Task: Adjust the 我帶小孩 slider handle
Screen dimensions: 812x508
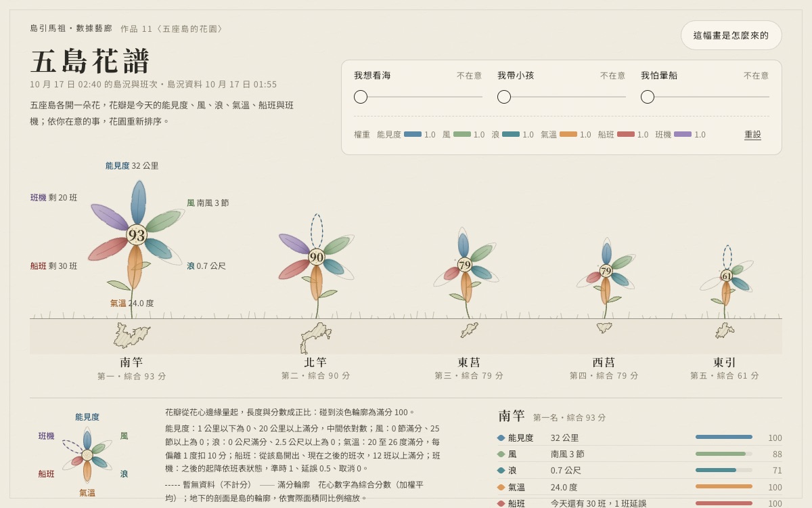Action: pyautogui.click(x=504, y=97)
